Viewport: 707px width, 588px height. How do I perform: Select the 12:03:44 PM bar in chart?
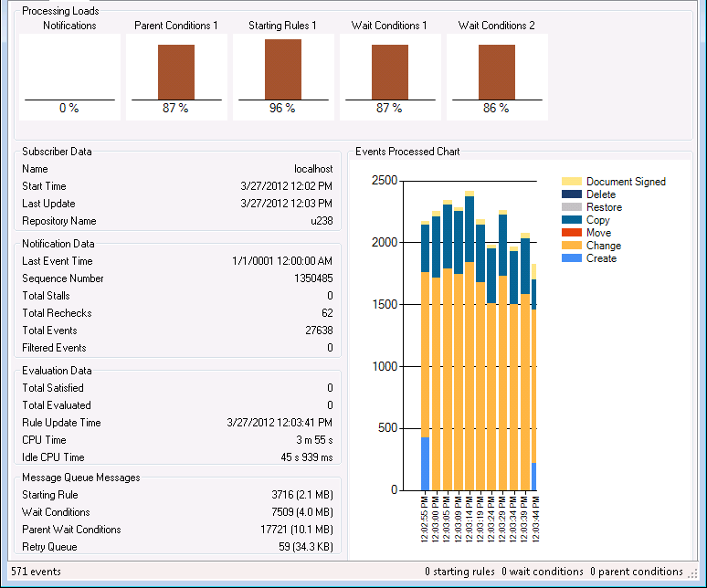pos(534,383)
